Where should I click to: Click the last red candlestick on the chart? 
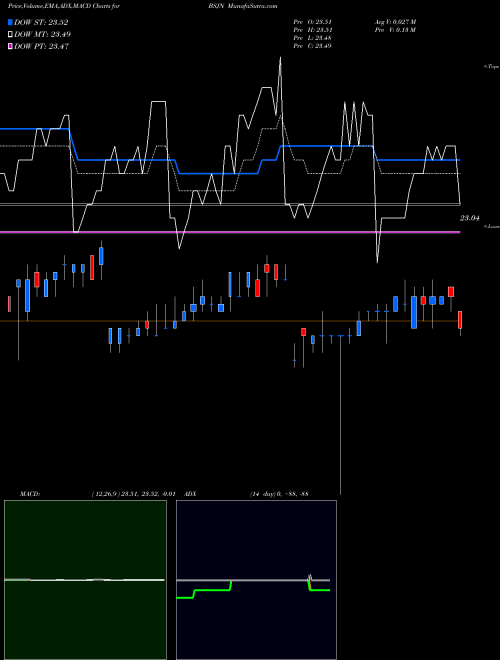(x=460, y=320)
